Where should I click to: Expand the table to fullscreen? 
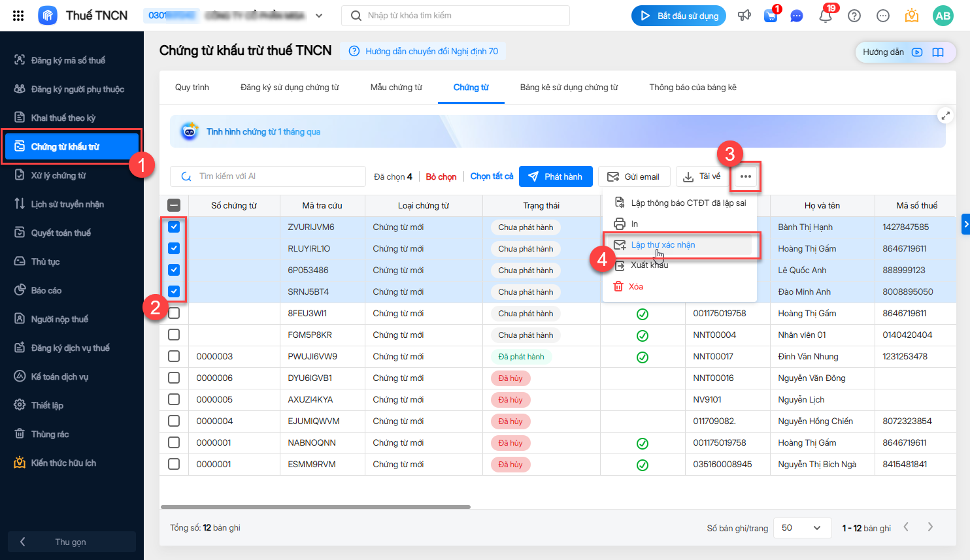pyautogui.click(x=945, y=116)
